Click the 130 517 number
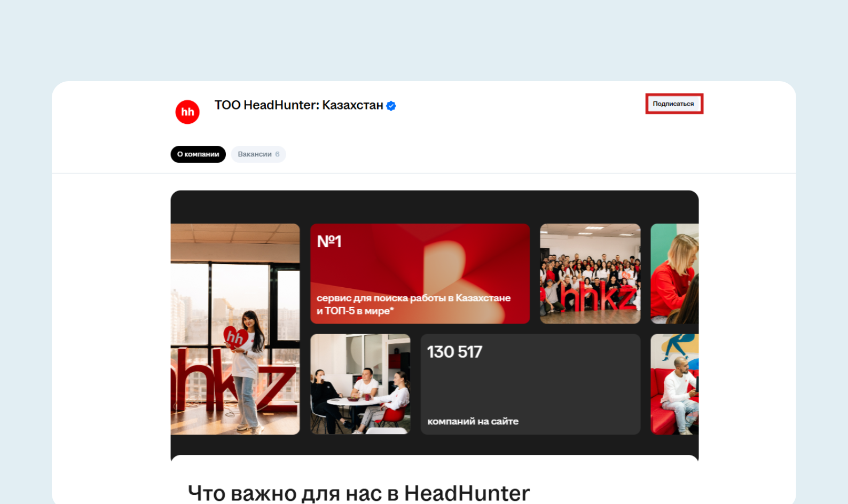The width and height of the screenshot is (848, 504). (454, 352)
